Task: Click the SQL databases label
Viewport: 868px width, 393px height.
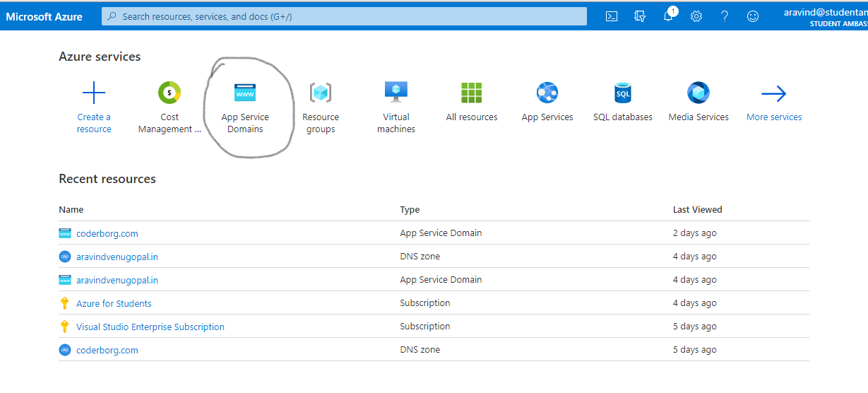Action: [623, 117]
